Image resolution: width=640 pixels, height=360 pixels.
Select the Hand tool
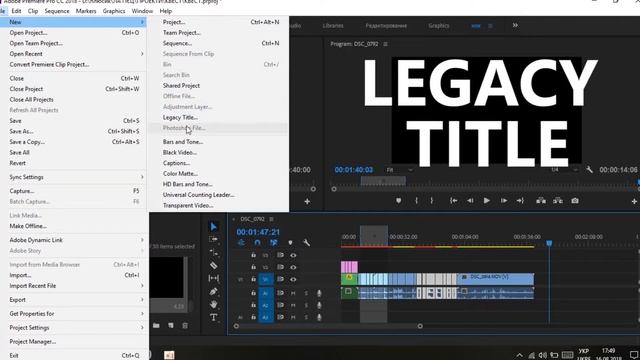tap(213, 304)
